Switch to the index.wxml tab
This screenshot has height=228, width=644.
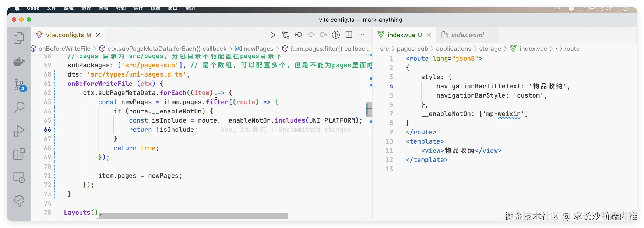tap(468, 35)
